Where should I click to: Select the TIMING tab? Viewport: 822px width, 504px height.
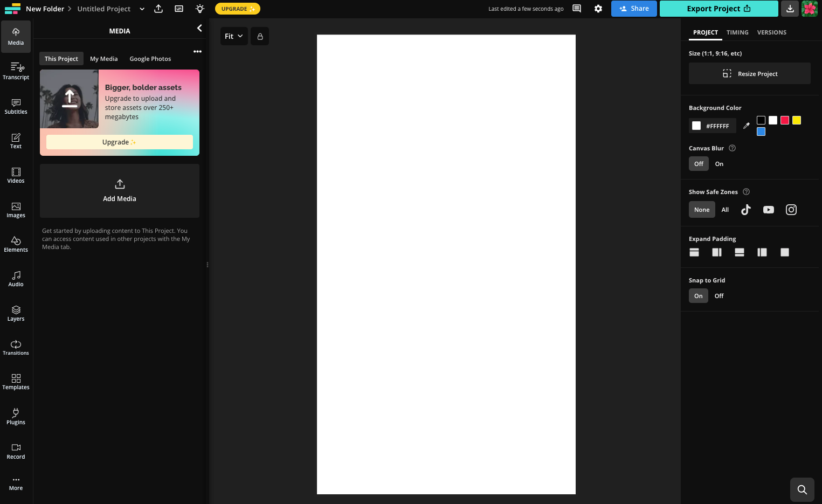pos(737,32)
